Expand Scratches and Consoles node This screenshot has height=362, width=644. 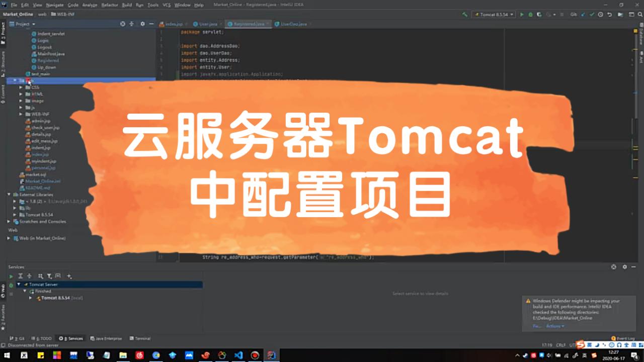pos(9,221)
